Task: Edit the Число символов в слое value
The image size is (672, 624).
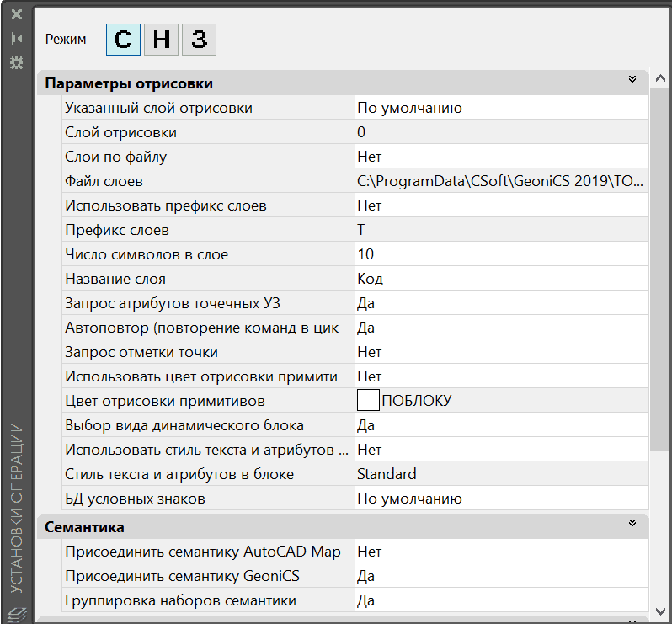Action: (x=501, y=254)
